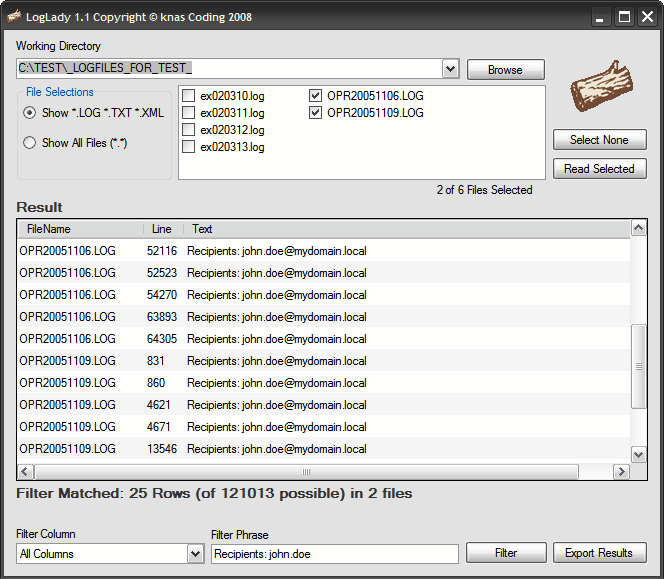Select result row with line 13546
The image size is (664, 579).
pyautogui.click(x=324, y=449)
